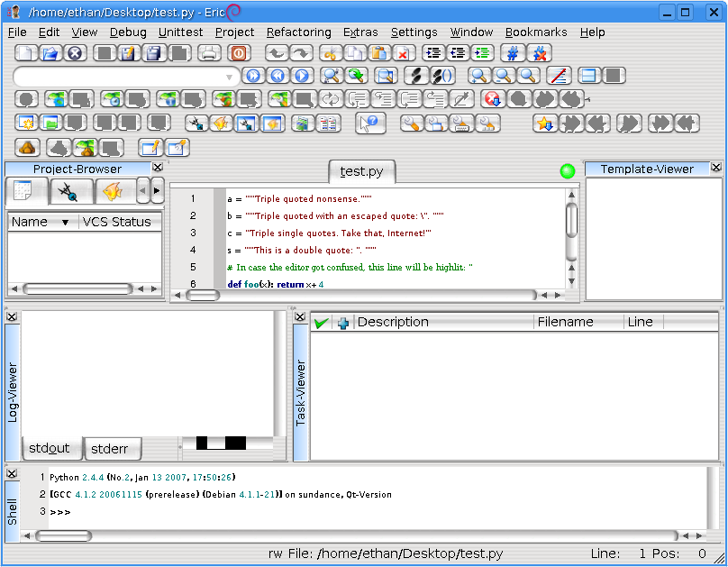Redo the last undone change

pyautogui.click(x=301, y=53)
